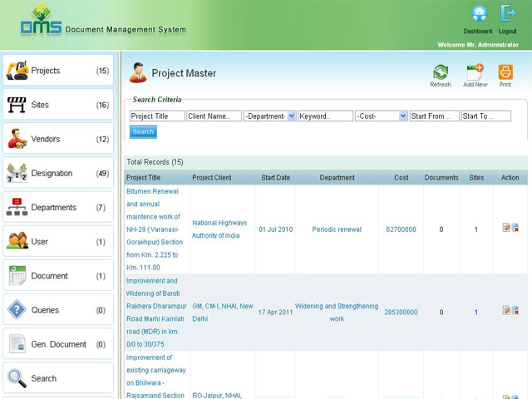Click the Improvement of existing carriageway title

pos(155,377)
